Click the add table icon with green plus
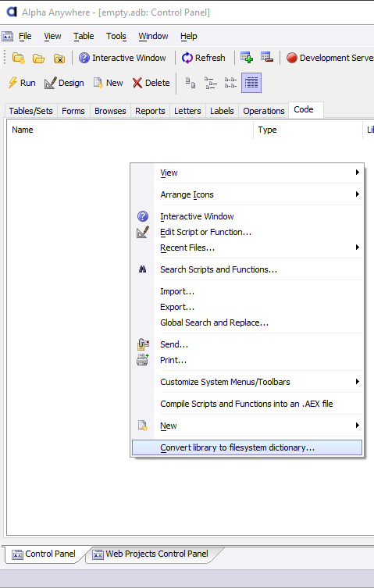 [x=247, y=57]
